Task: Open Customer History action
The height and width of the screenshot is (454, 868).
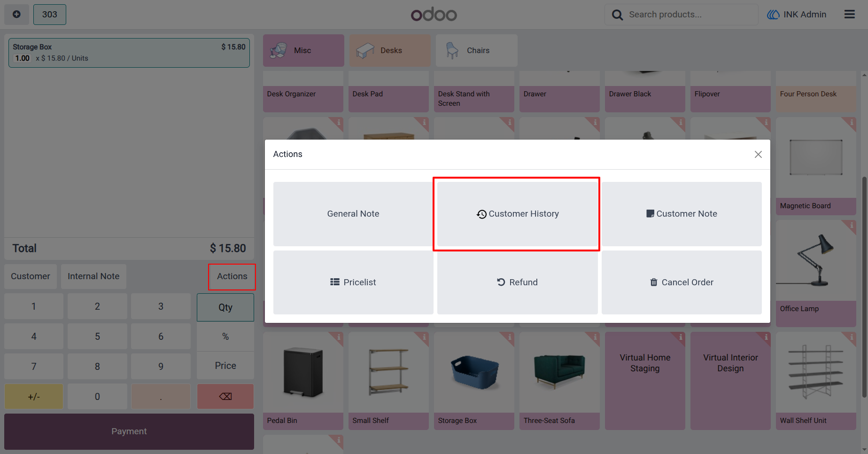Action: [517, 214]
